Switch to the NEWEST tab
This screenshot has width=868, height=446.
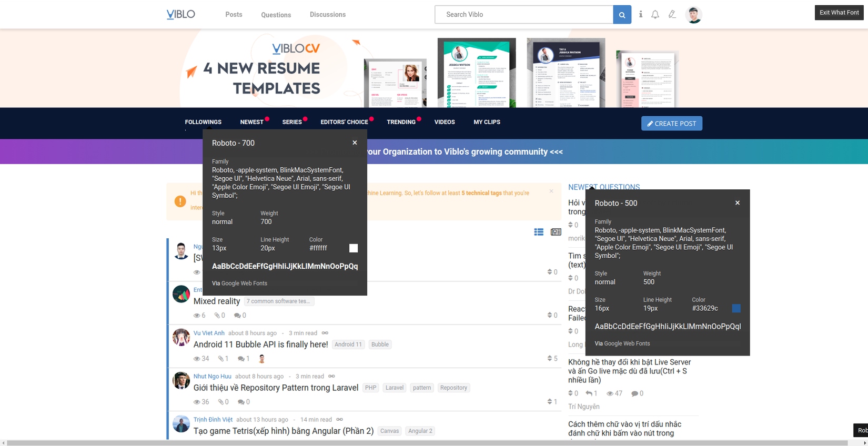[252, 122]
